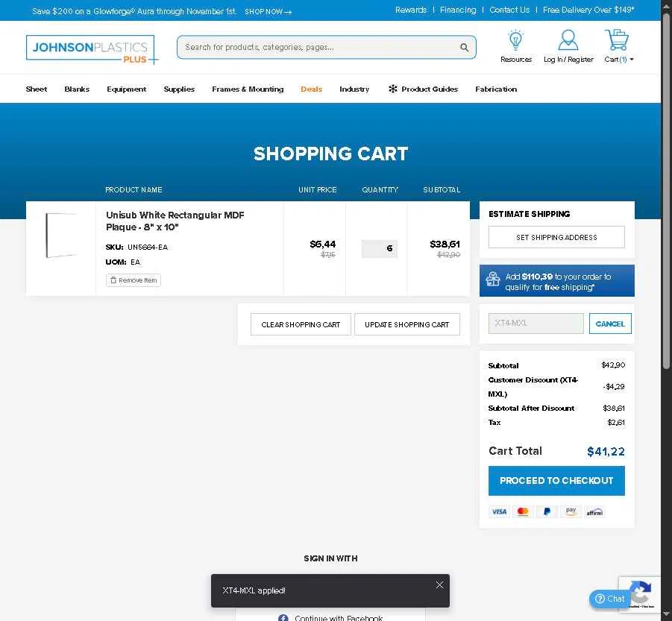Close the XT4-MXL applied notification

pos(440,585)
